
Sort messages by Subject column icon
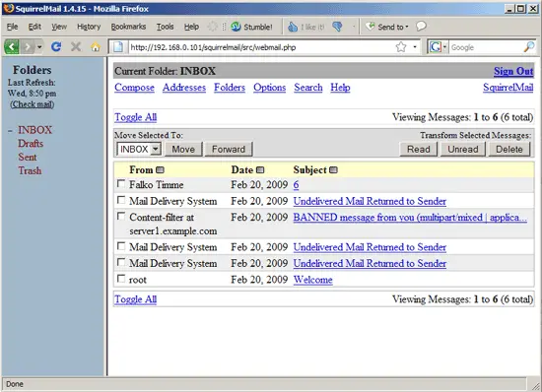coord(333,170)
